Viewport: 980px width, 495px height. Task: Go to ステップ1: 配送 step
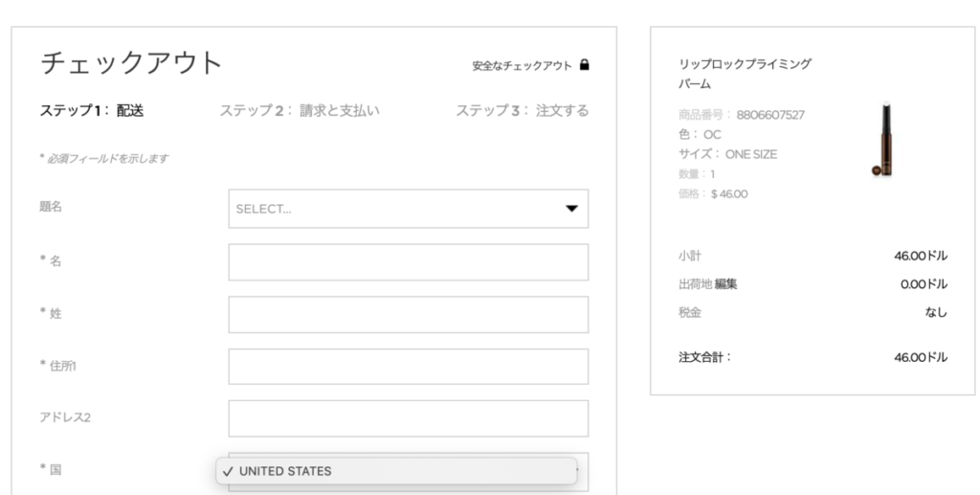click(91, 110)
